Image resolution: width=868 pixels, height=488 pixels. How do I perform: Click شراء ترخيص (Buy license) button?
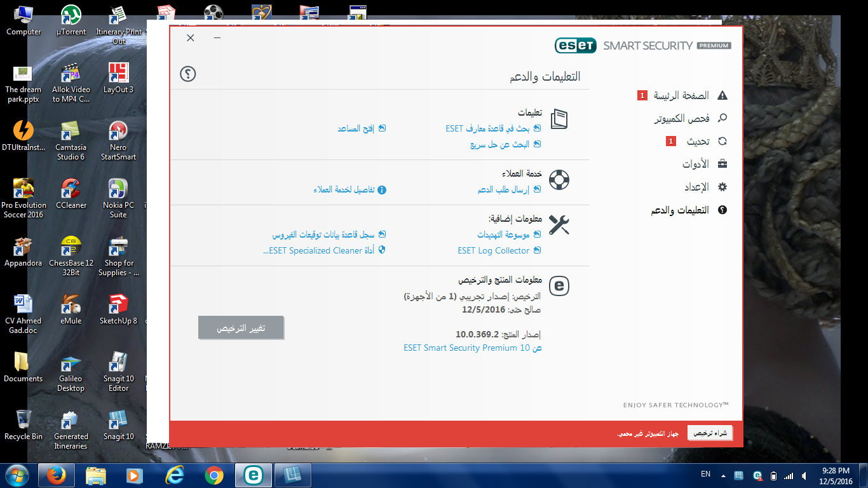click(x=710, y=433)
